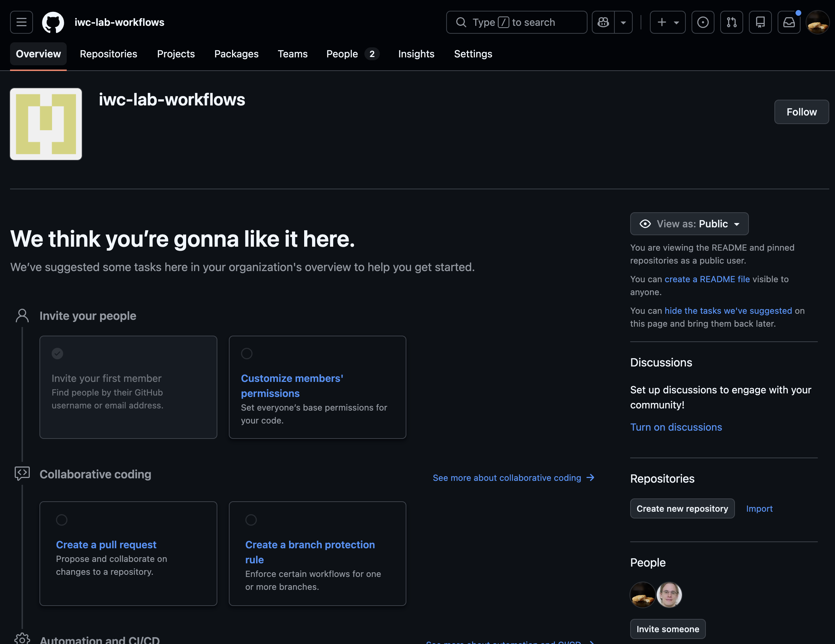835x644 pixels.
Task: Open the Packages tab
Action: click(x=236, y=54)
